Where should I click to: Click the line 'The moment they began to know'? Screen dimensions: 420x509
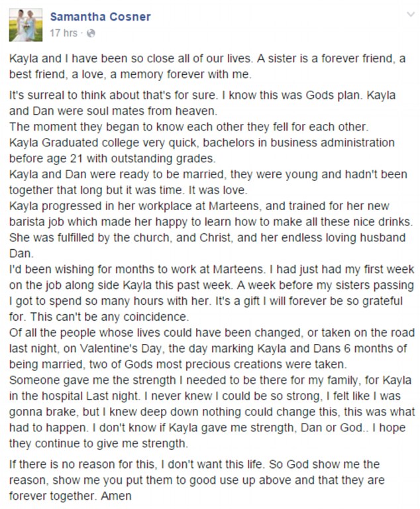pyautogui.click(x=189, y=127)
